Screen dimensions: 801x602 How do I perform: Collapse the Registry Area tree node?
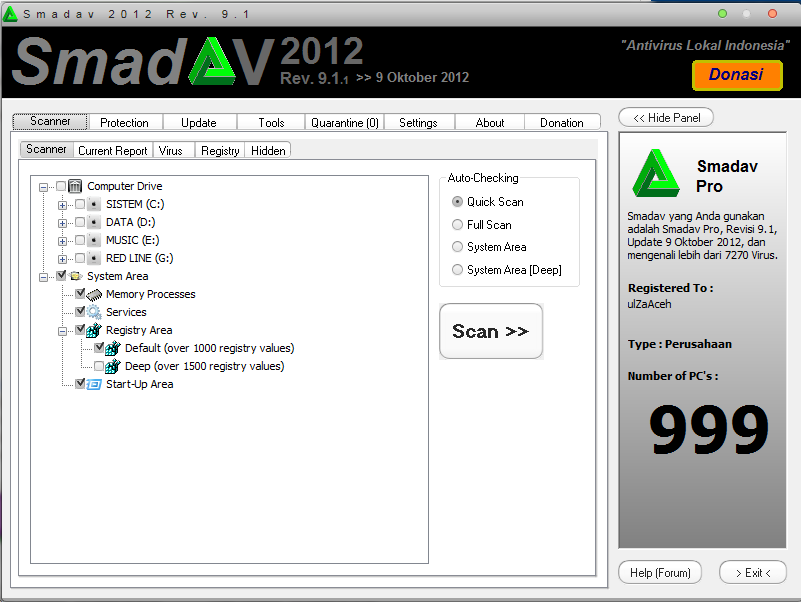click(62, 331)
